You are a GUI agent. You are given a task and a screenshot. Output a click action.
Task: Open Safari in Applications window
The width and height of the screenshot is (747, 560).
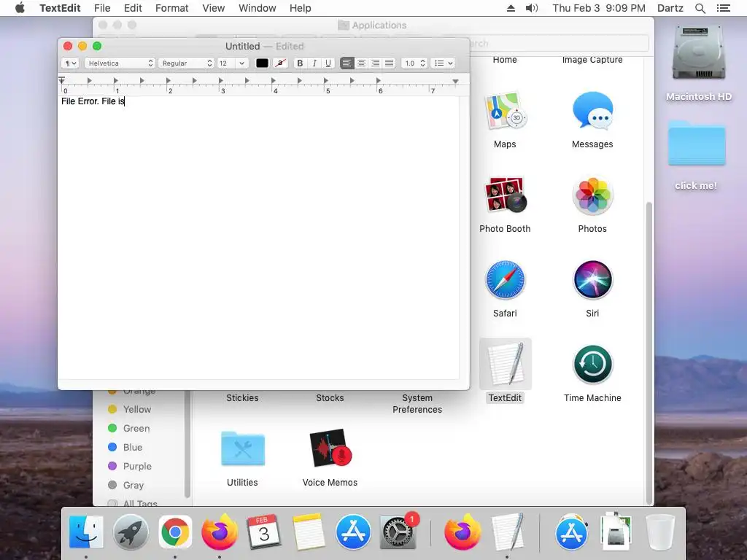[x=505, y=280]
